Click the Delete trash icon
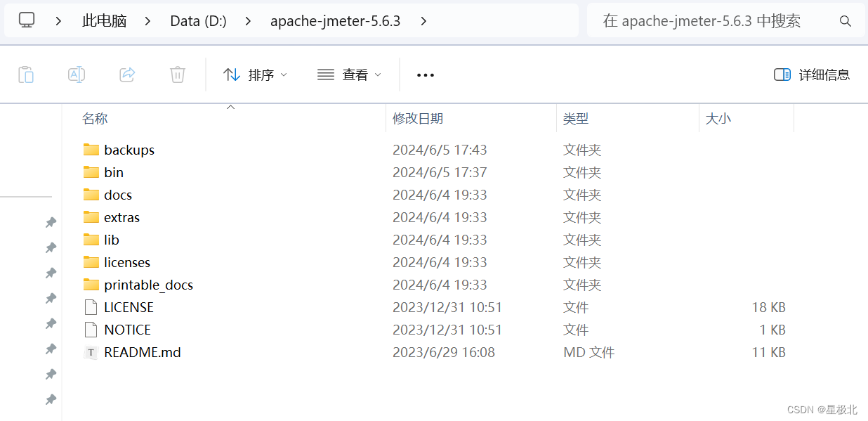This screenshot has height=421, width=868. (x=177, y=75)
